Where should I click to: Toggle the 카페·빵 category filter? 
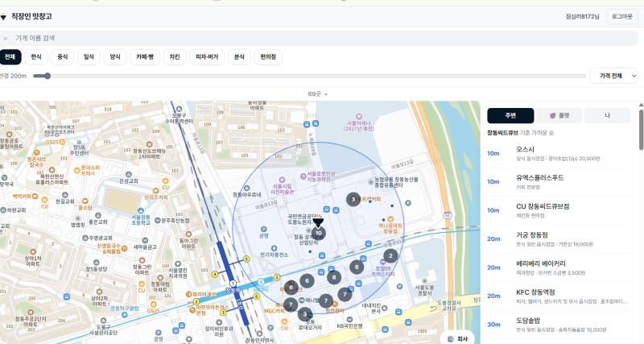(145, 56)
